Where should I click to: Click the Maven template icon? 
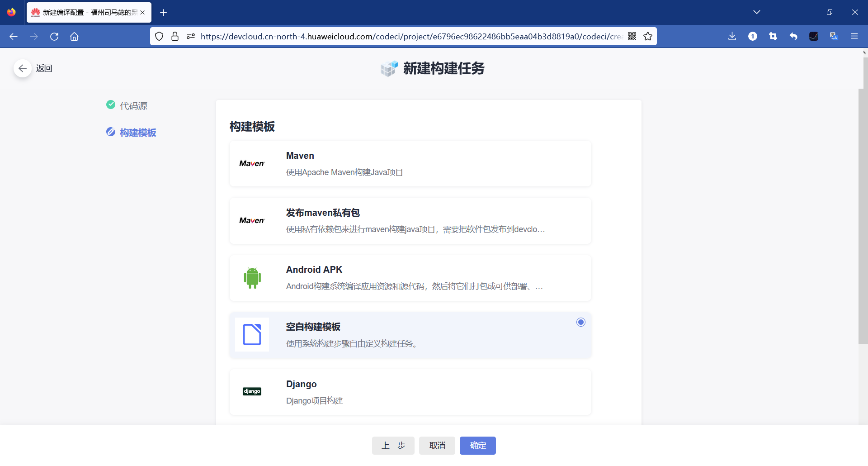252,163
